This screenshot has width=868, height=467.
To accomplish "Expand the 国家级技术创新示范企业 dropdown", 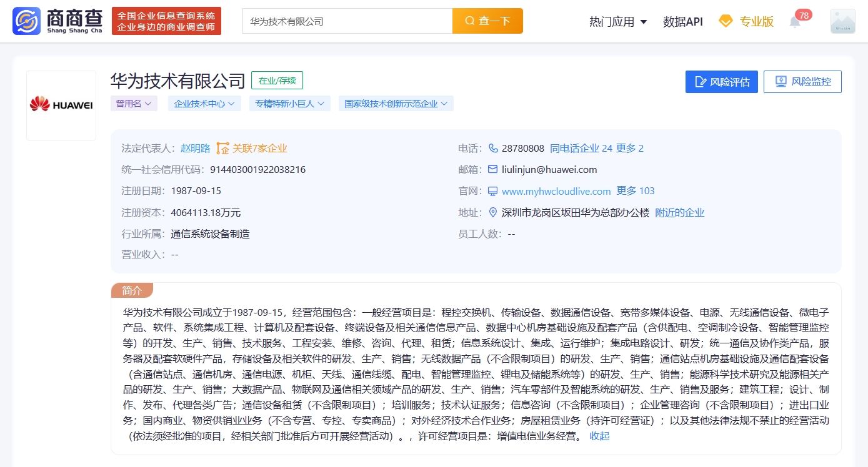I will pos(396,104).
